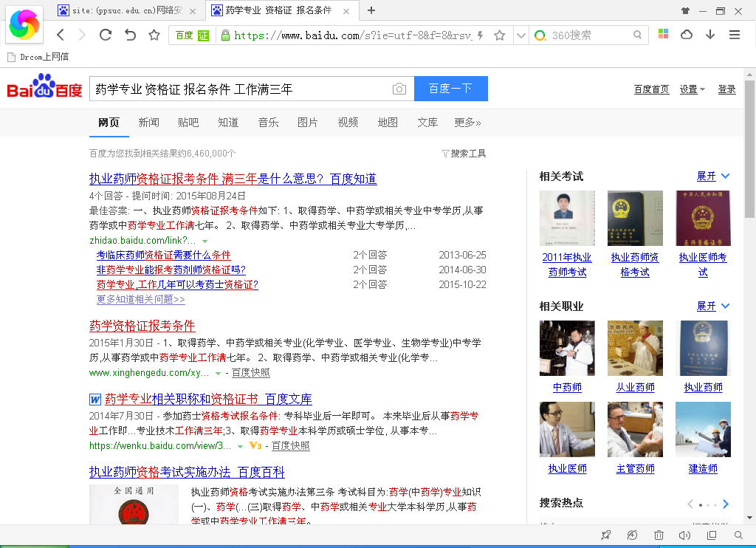Click the 360 search magnifier icon
The width and height of the screenshot is (756, 548).
point(637,35)
